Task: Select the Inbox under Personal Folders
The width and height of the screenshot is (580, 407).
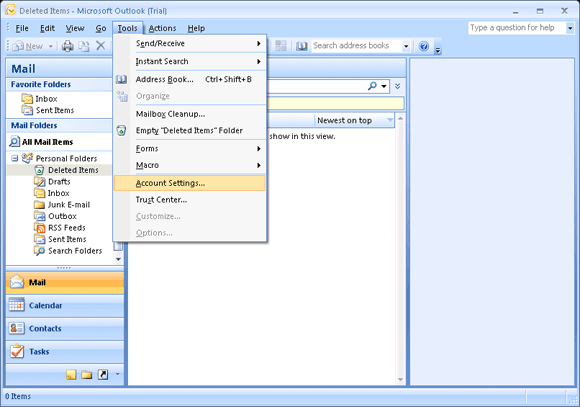Action: coord(58,193)
